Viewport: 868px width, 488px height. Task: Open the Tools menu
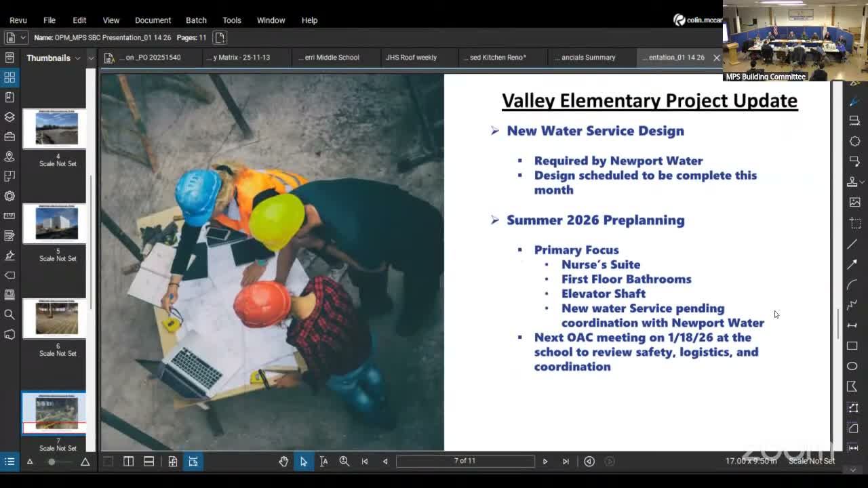point(232,20)
